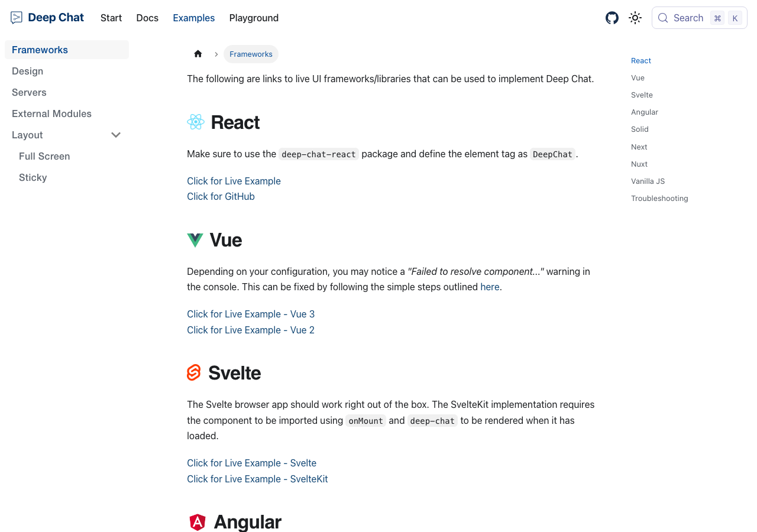The image size is (757, 532).
Task: Open the GitHub repository icon
Action: click(612, 18)
